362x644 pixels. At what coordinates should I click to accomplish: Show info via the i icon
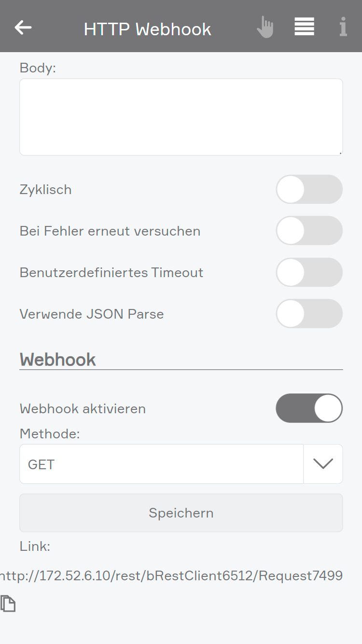[343, 27]
